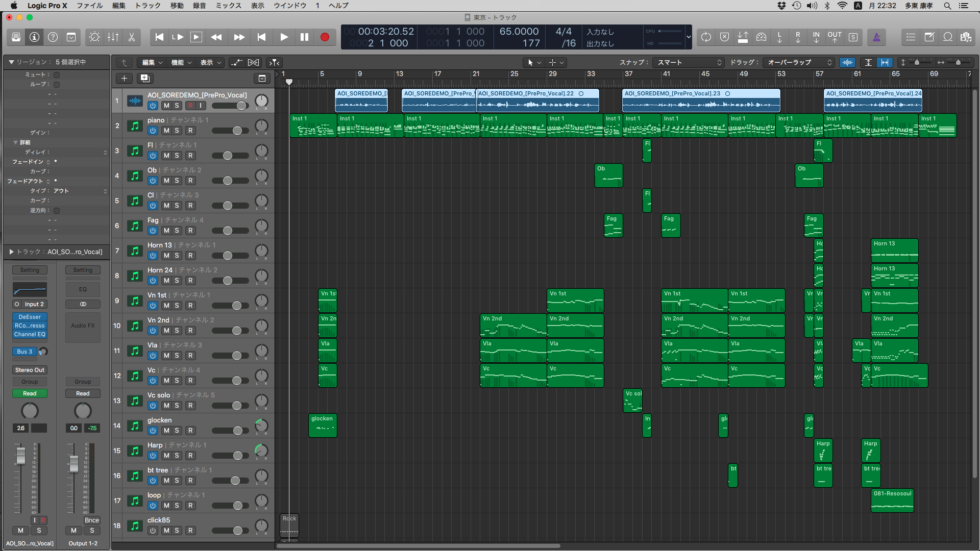The image size is (980, 551).
Task: Open the スナップ スマート dropdown
Action: click(x=689, y=62)
